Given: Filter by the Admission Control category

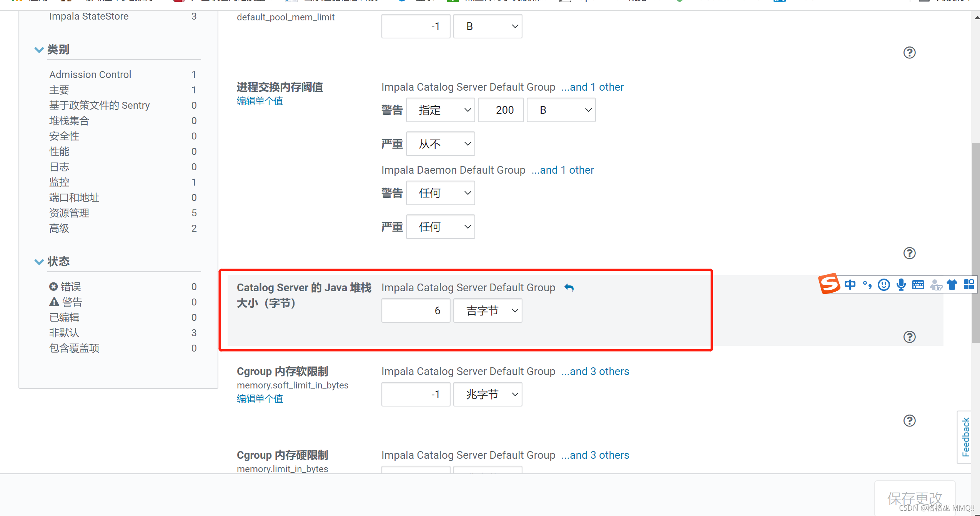Looking at the screenshot, I should 90,75.
